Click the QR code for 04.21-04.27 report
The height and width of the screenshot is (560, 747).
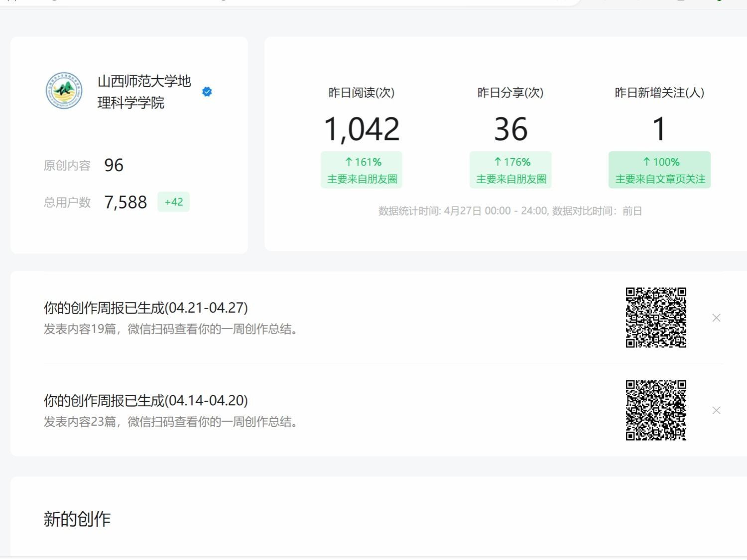pos(656,318)
